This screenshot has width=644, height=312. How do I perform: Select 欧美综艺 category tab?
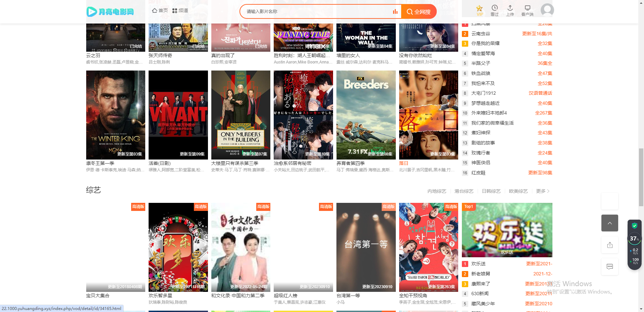[518, 191]
